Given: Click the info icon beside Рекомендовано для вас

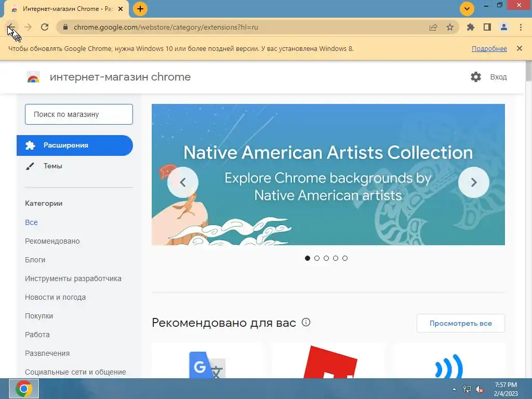Looking at the screenshot, I should click(305, 322).
